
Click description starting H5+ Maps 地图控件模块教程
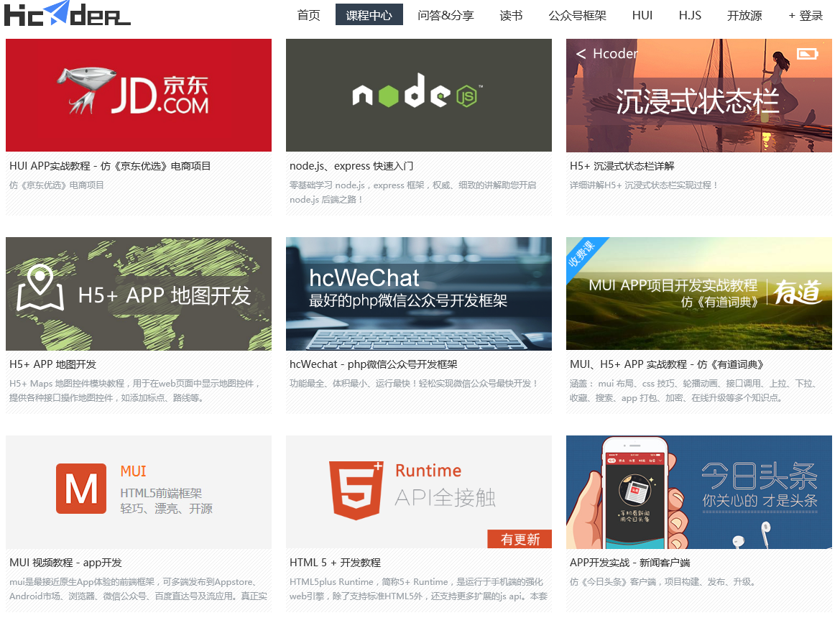coord(135,390)
